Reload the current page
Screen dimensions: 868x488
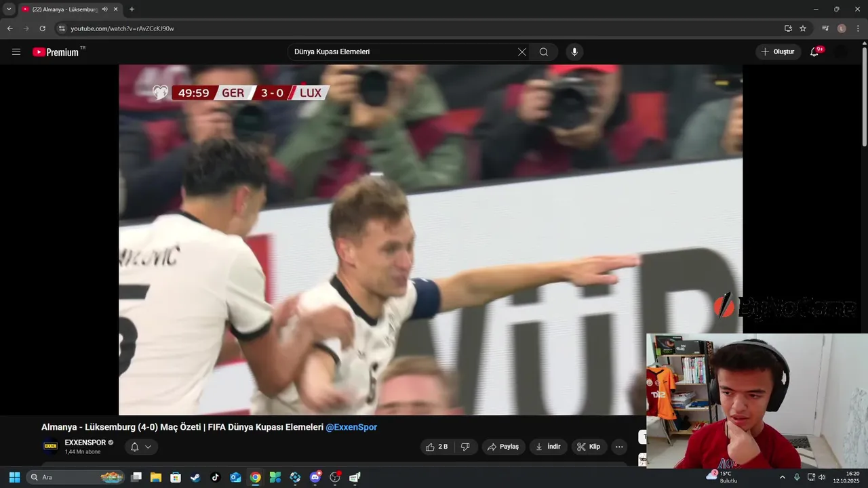click(42, 28)
